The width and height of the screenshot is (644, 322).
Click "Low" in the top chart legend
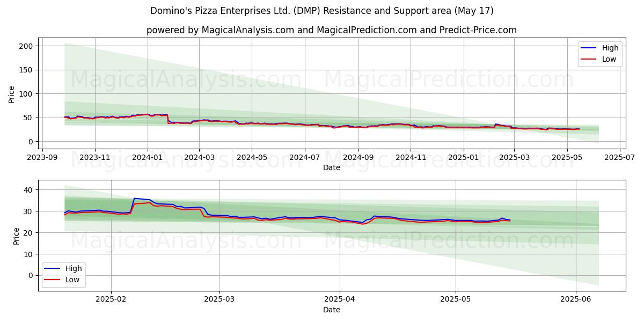609,59
